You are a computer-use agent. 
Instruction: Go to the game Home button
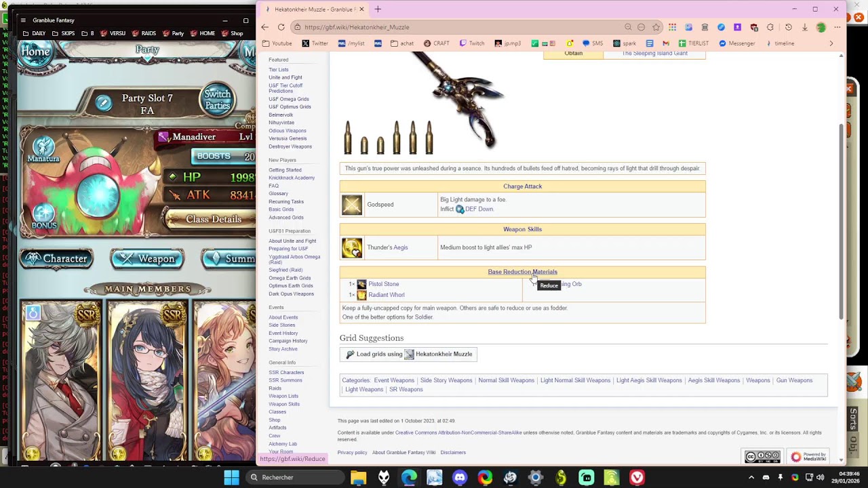35,52
